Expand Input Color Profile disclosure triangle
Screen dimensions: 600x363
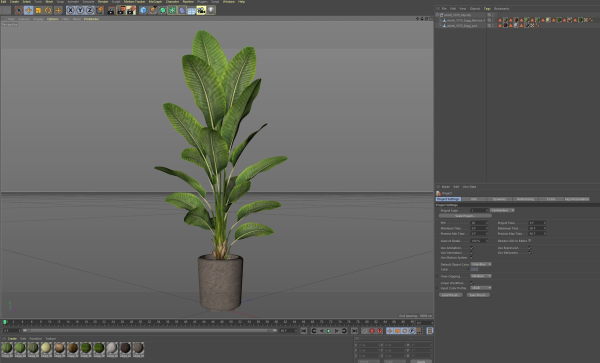[437, 288]
